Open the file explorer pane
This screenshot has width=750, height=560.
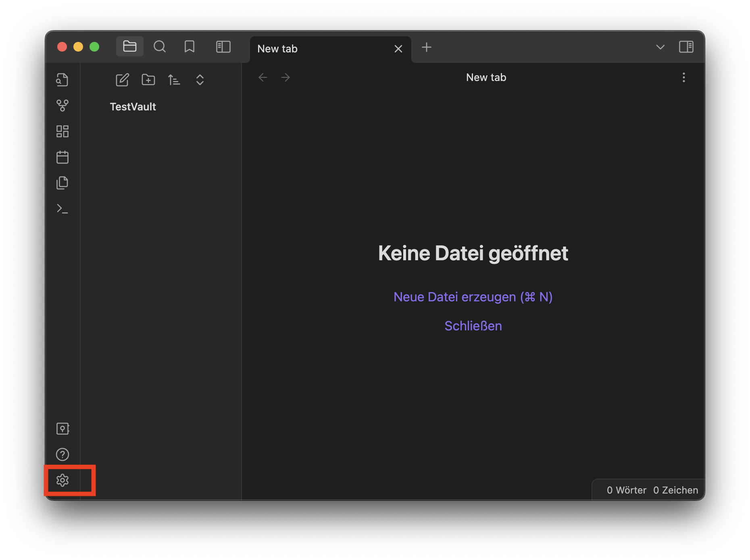click(x=129, y=47)
